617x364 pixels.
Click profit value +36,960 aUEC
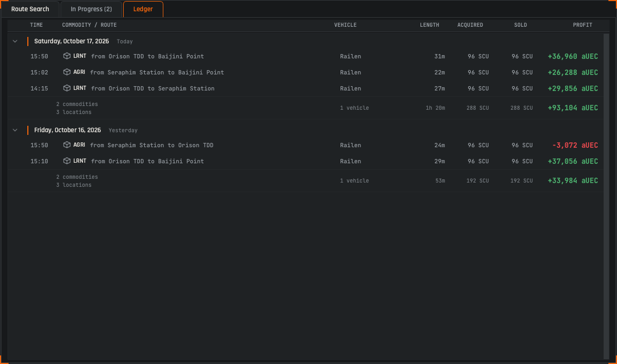[573, 56]
